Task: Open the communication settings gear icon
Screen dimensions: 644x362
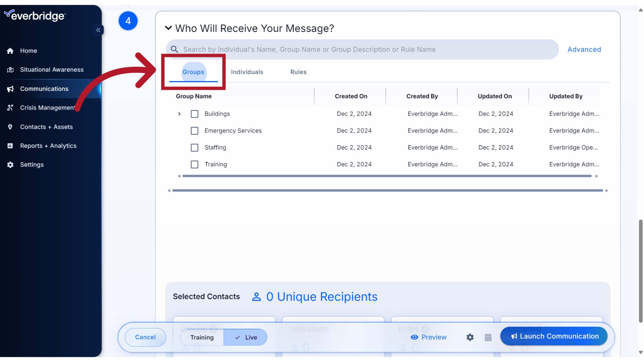Action: click(x=470, y=337)
